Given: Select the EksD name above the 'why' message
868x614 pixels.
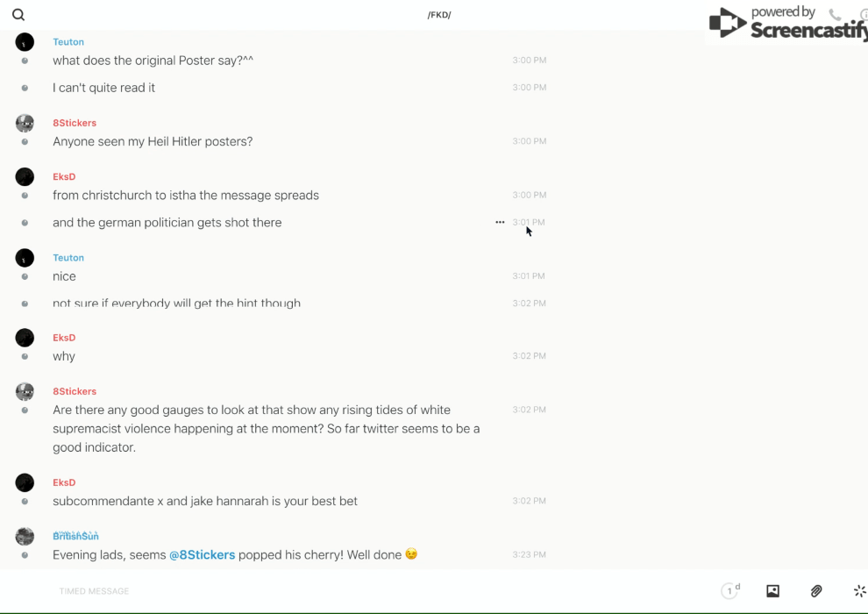Looking at the screenshot, I should click(x=64, y=338).
